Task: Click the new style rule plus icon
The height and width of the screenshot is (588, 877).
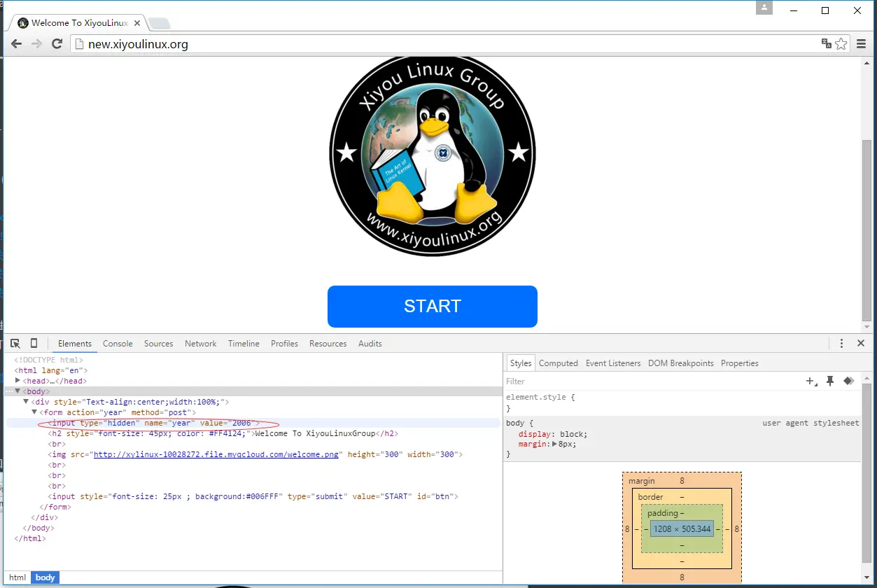Action: tap(812, 381)
